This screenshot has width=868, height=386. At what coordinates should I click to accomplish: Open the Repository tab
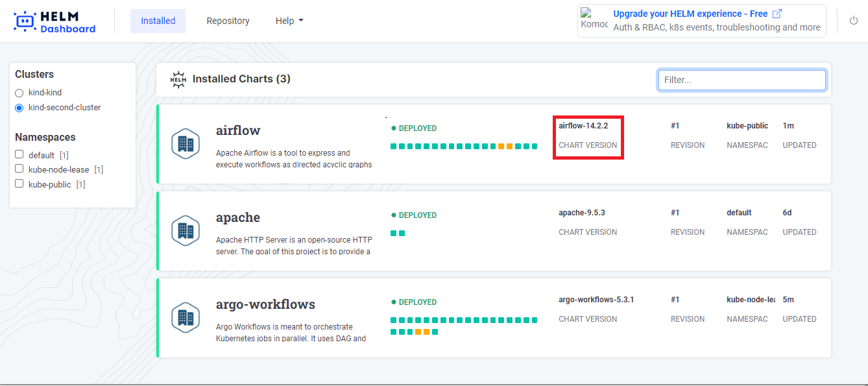point(228,21)
